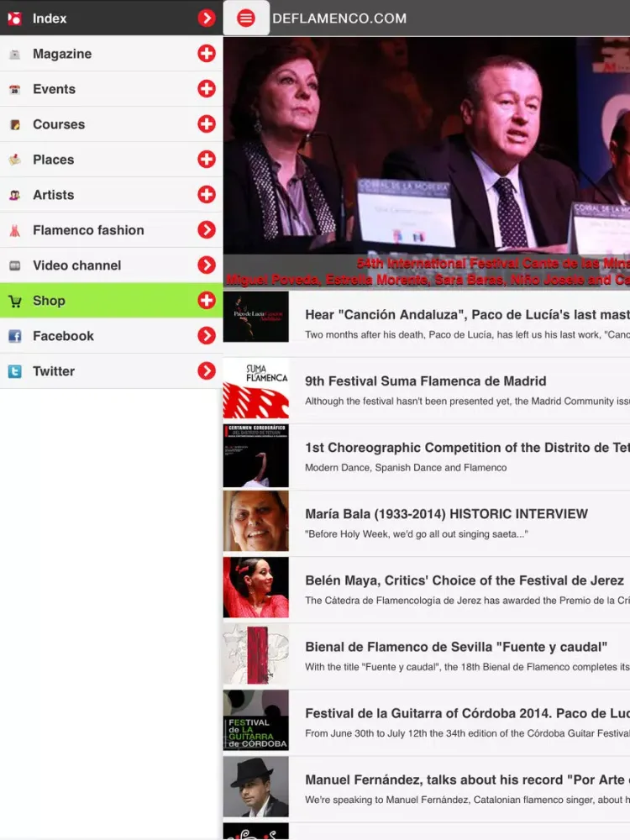Click the Suma Flamenca logo thumbnail
630x840 pixels.
tap(256, 388)
